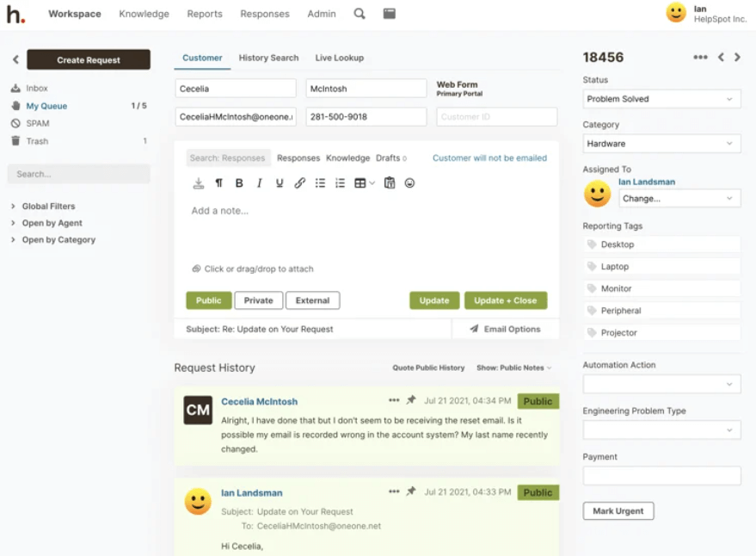
Task: Open the paragraph format tool
Action: point(219,183)
